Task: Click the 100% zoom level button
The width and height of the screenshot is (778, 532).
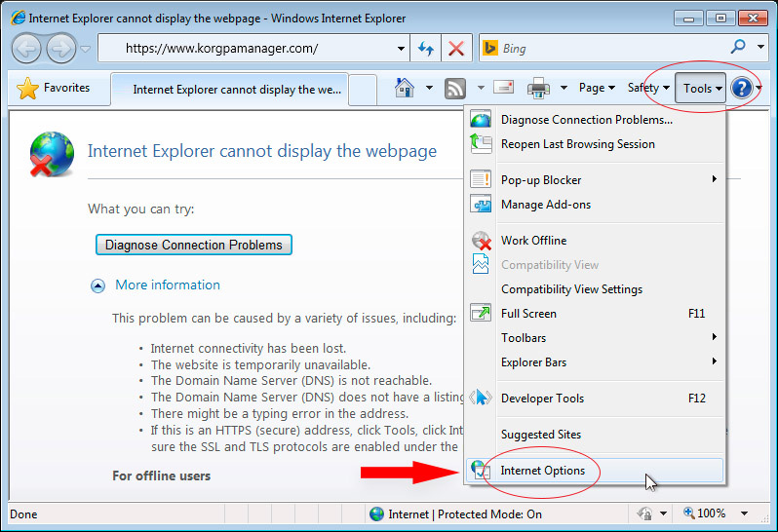Action: click(x=705, y=513)
